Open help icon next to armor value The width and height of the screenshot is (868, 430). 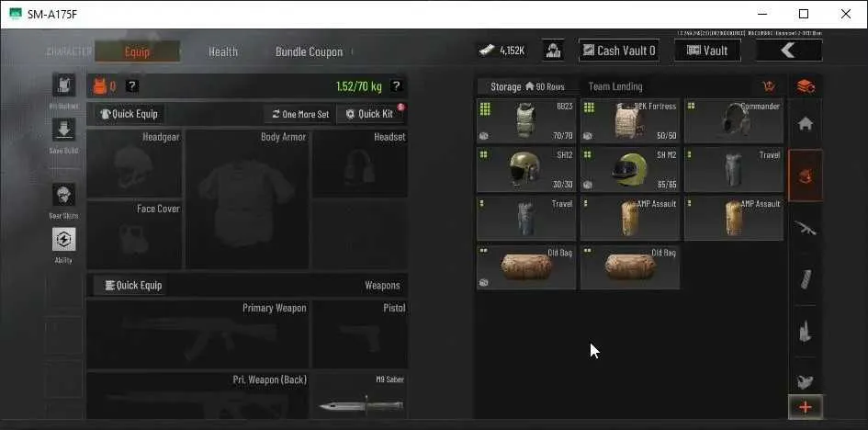tap(132, 85)
